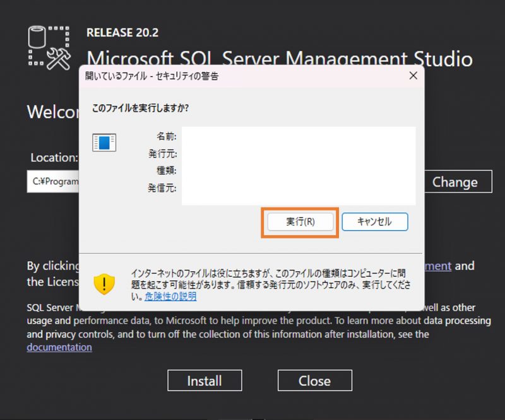Click the 発信元: label

coord(162,188)
